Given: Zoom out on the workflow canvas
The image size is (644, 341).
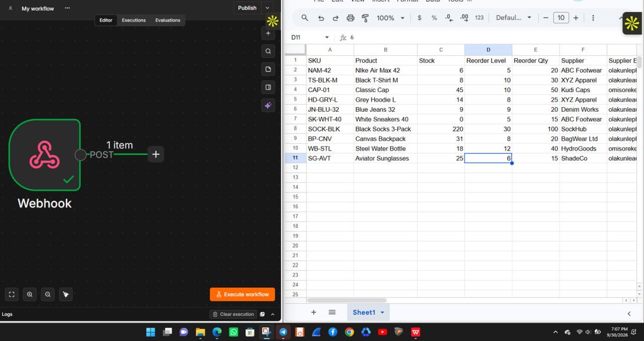Looking at the screenshot, I should click(x=48, y=294).
